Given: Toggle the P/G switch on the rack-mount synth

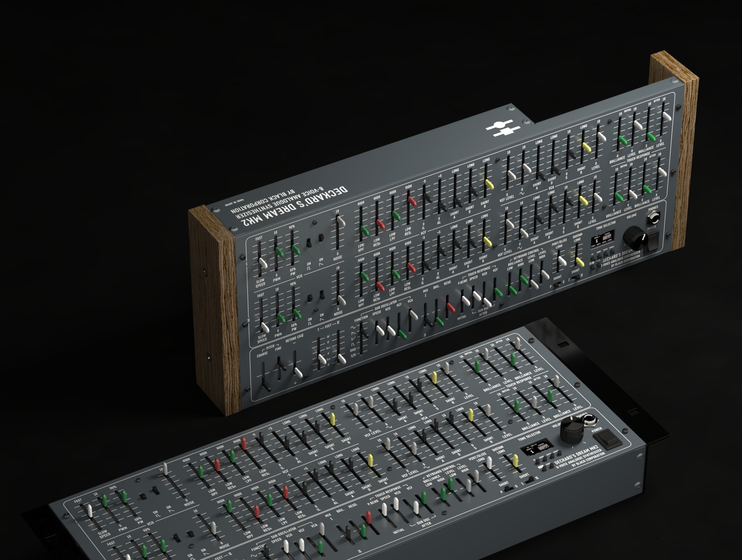Looking at the screenshot, I should pyautogui.click(x=508, y=488).
